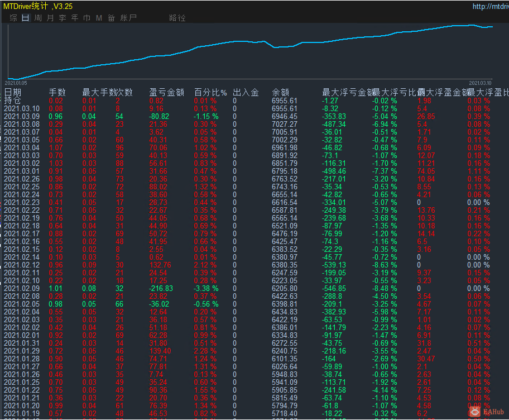Select the 2021.02.25 date row
The image size is (509, 420).
click(x=21, y=187)
